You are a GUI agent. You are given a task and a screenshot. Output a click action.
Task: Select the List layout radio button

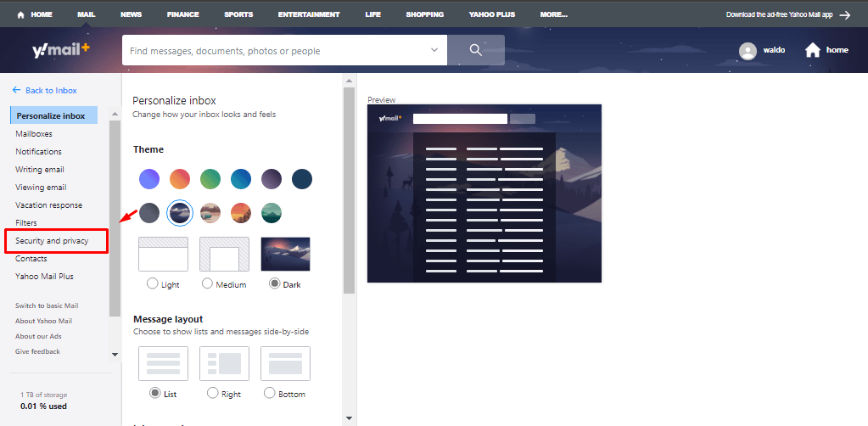[x=155, y=393]
